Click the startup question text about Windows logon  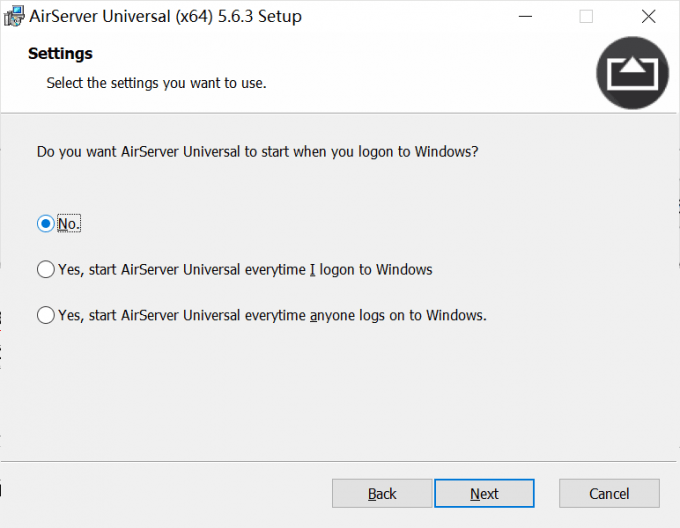(258, 152)
